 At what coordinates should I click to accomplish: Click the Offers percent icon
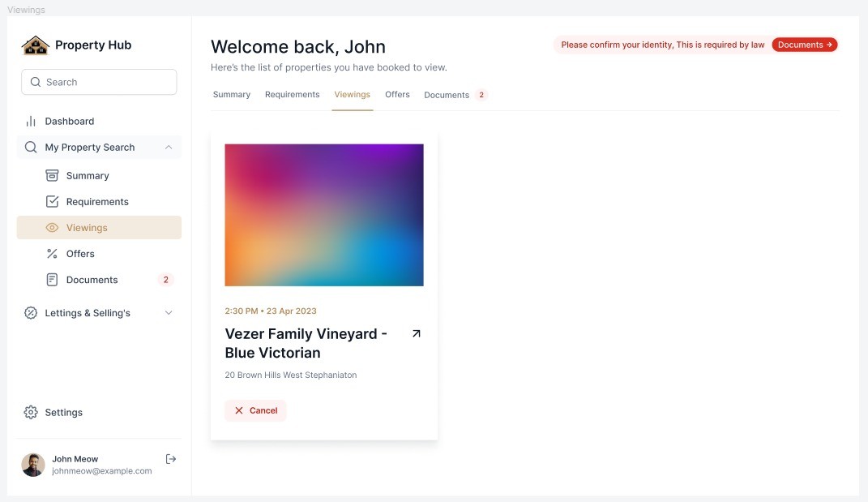52,254
